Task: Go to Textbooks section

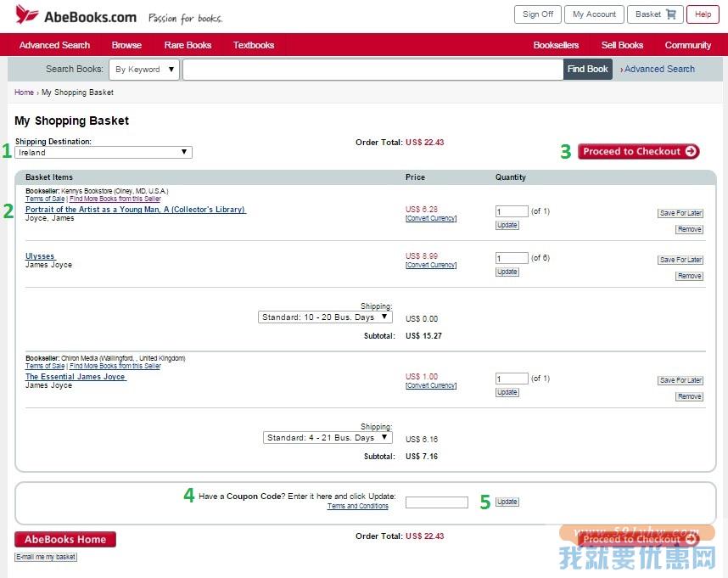Action: coord(254,45)
